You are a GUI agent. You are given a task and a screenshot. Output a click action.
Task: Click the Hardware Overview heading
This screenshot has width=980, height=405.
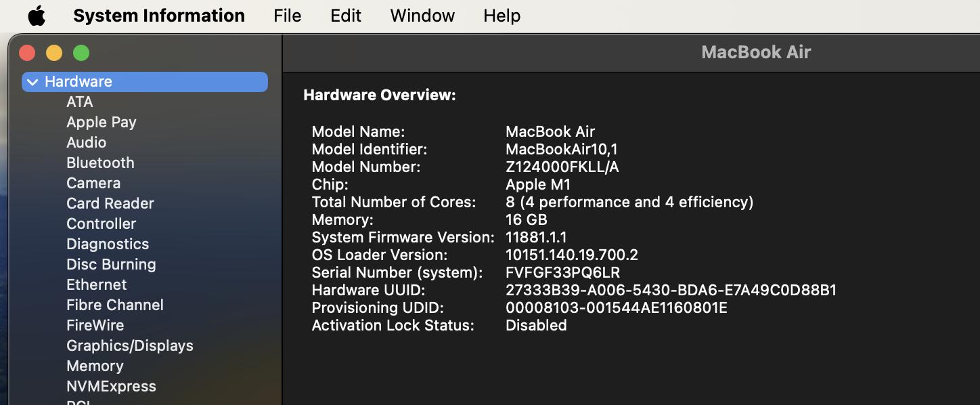[380, 95]
